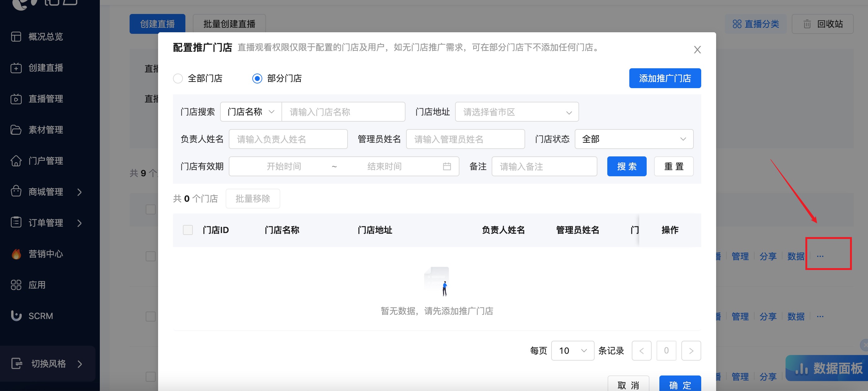The image size is (868, 391).
Task: Check the select-all checkbox beside 门店ID
Action: point(188,230)
